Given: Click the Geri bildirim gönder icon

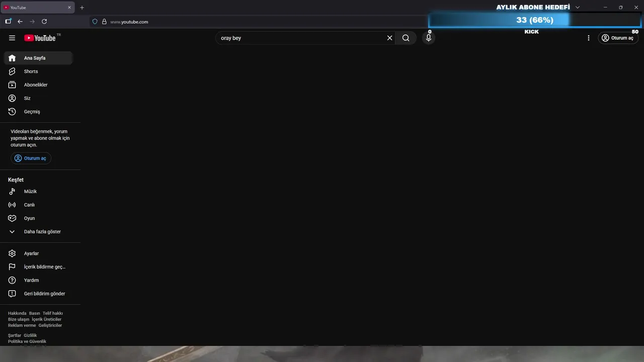Looking at the screenshot, I should [12, 294].
